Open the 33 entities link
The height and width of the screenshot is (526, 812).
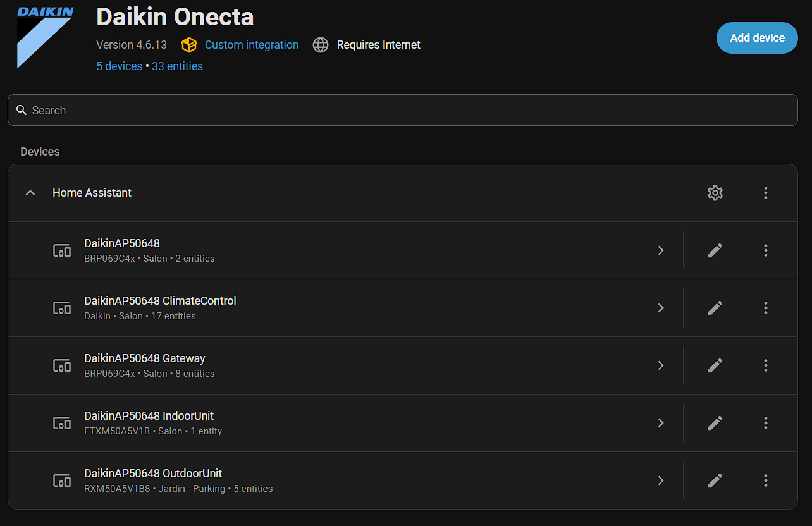tap(177, 66)
